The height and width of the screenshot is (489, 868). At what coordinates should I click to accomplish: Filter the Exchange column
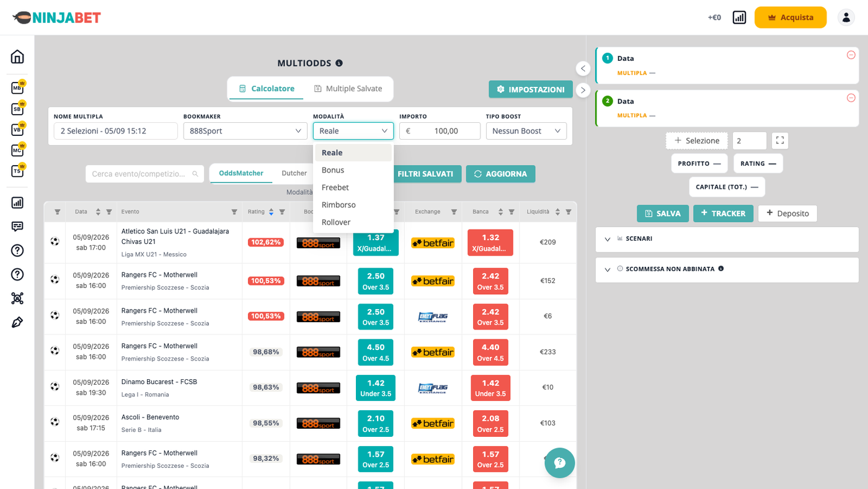(x=454, y=212)
